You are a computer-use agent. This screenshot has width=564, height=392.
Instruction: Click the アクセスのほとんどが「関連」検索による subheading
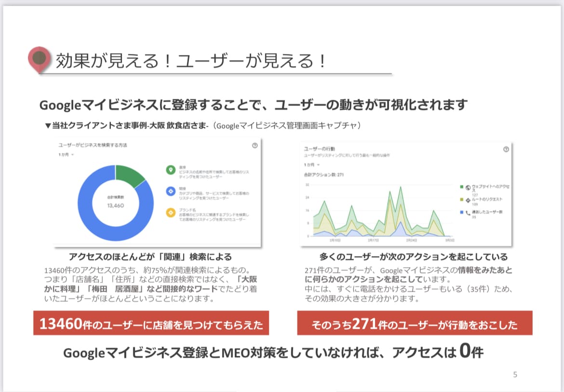150,257
